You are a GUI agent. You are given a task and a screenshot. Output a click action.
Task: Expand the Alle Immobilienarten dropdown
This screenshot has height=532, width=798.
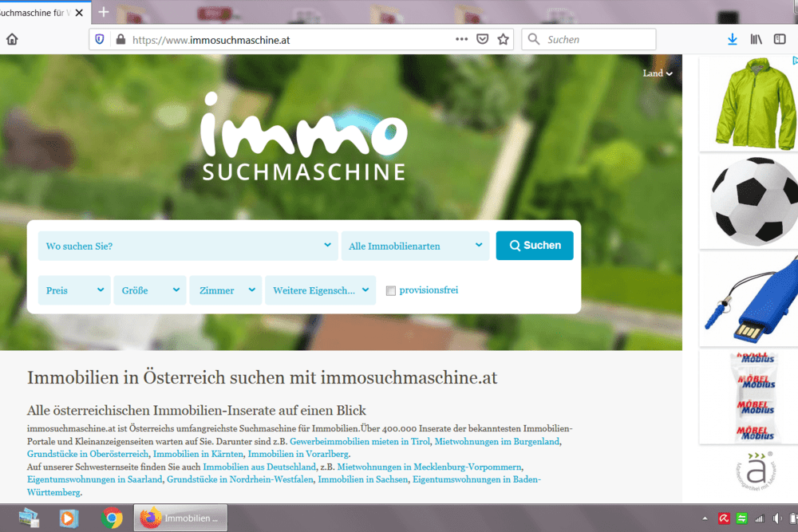[x=415, y=246]
